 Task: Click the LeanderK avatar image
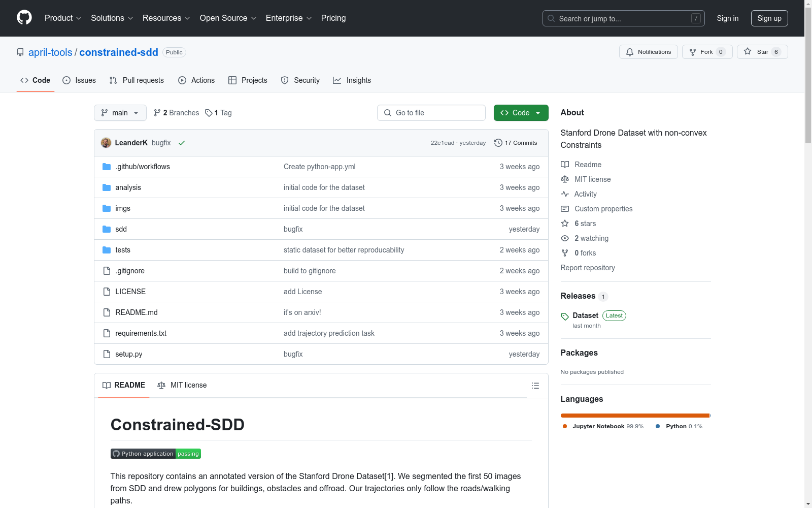pyautogui.click(x=106, y=143)
